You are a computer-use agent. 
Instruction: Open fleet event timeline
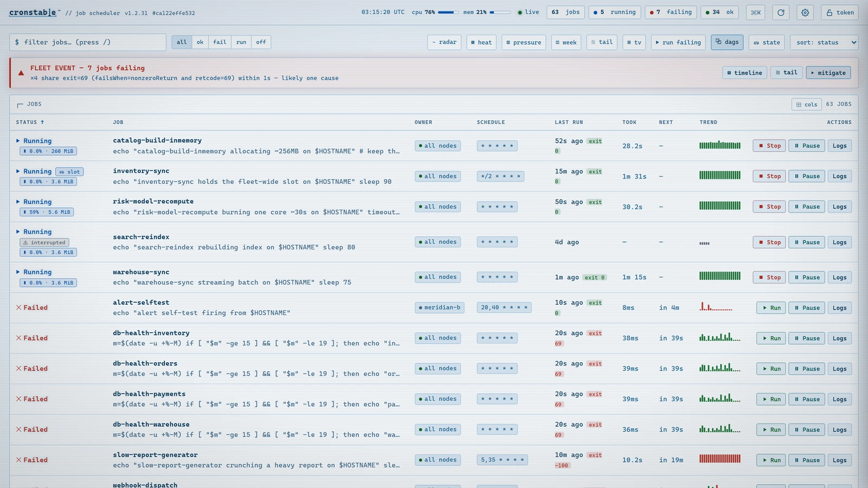tap(744, 73)
